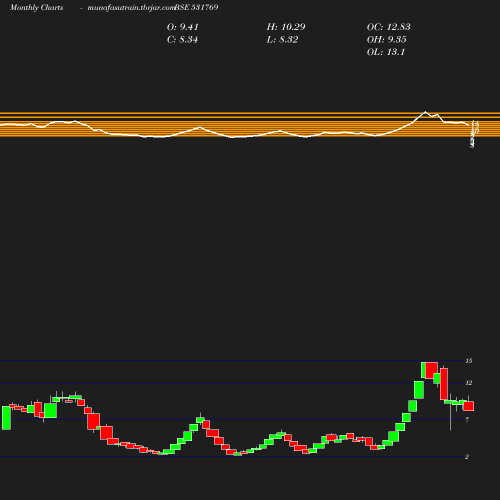Viewport: 500px width, 500px height.
Task: Click the first green candle at left edge
Action: pos(6,418)
